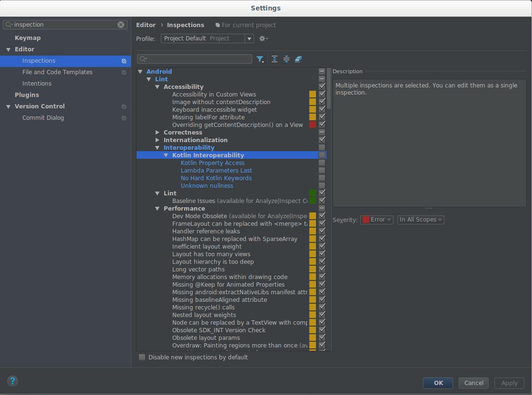Image resolution: width=532 pixels, height=395 pixels.
Task: Select the Accessibility in Custom Views inspection
Action: click(x=214, y=94)
